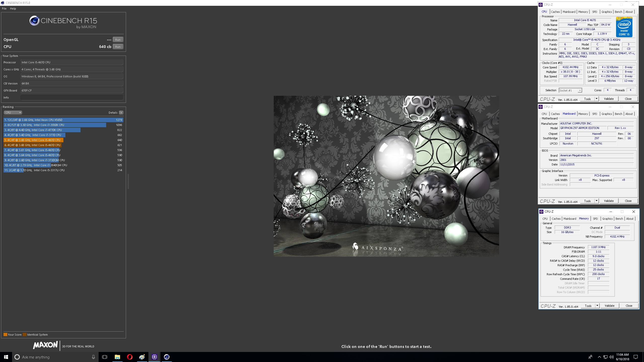
Task: Switch to CPU-Z via taskbar icon
Action: [154, 357]
